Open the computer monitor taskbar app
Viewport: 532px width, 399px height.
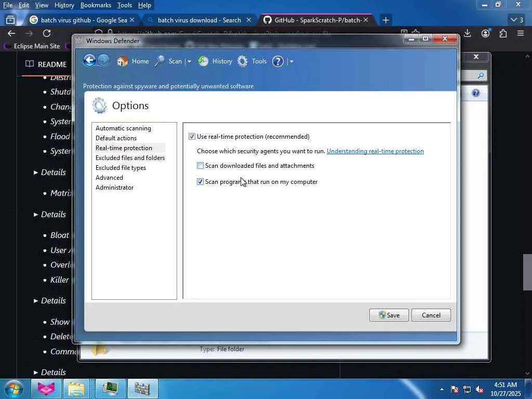pos(110,389)
